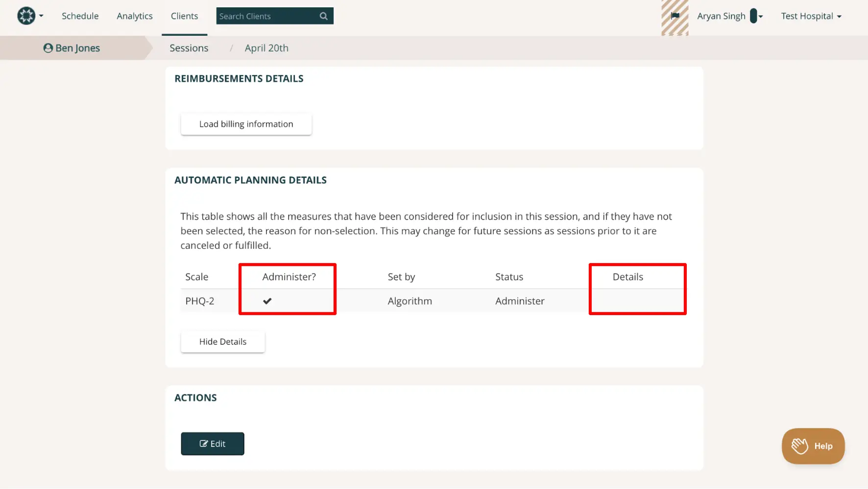Click Hide Details under the planning table

point(222,342)
